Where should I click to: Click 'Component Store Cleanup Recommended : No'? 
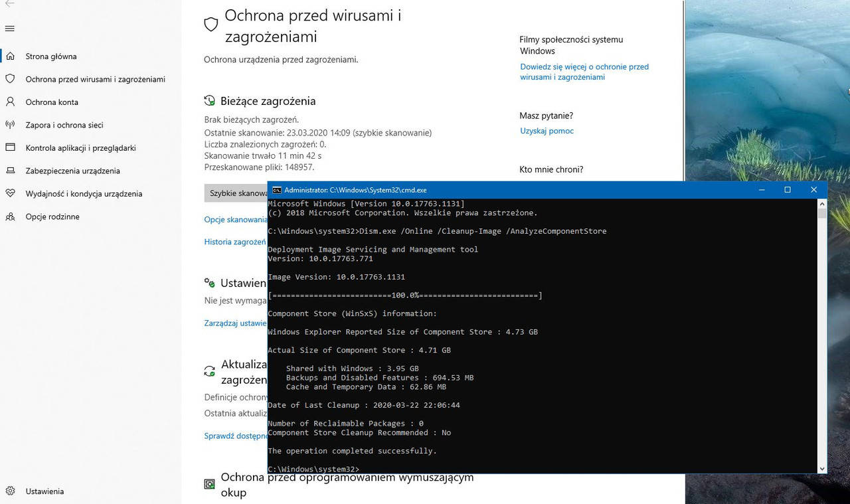pyautogui.click(x=359, y=432)
